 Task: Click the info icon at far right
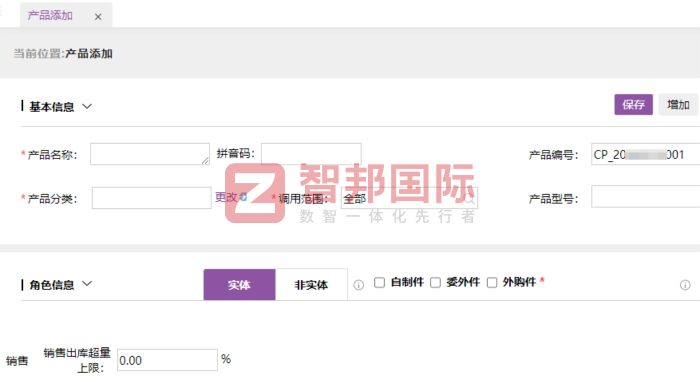[x=685, y=285]
